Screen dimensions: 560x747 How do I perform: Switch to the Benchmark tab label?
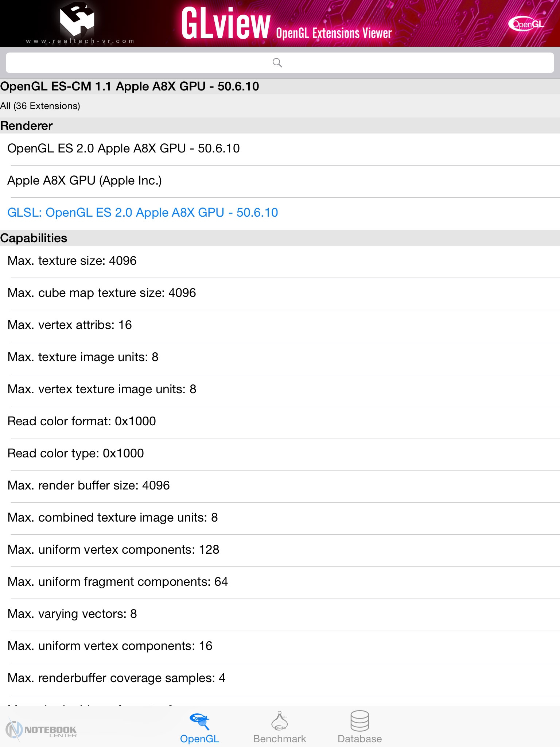(x=280, y=739)
